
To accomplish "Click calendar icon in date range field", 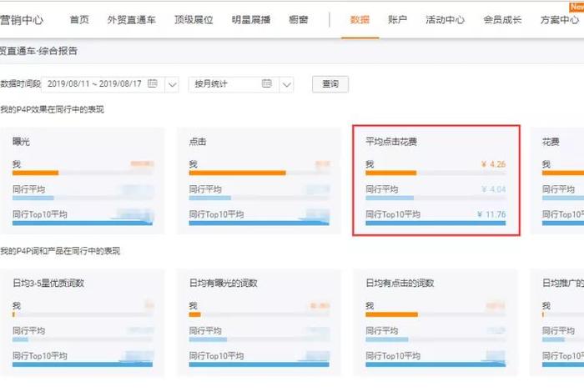I will tap(153, 83).
